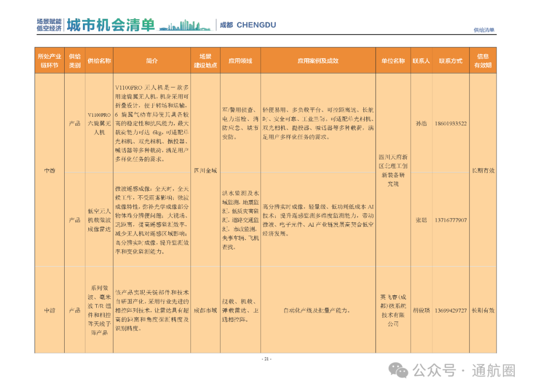Click phone number 18601933522
The height and width of the screenshot is (392, 533).
point(451,123)
